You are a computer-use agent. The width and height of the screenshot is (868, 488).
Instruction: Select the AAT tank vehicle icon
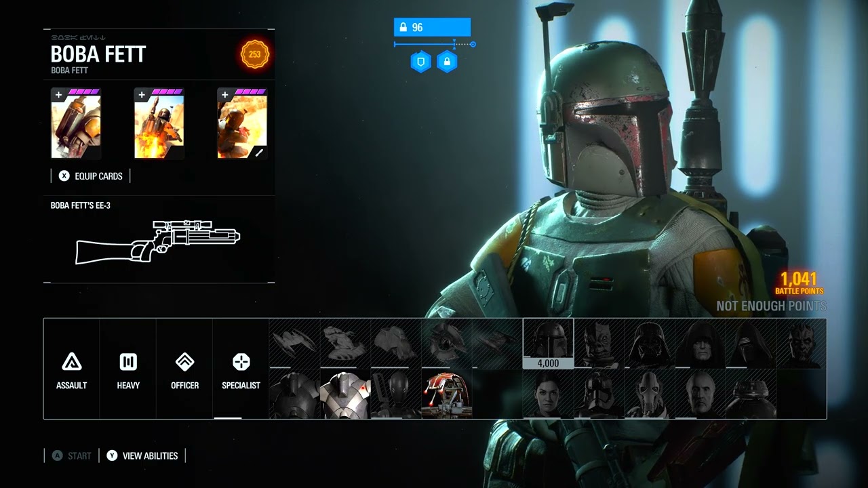tap(345, 344)
